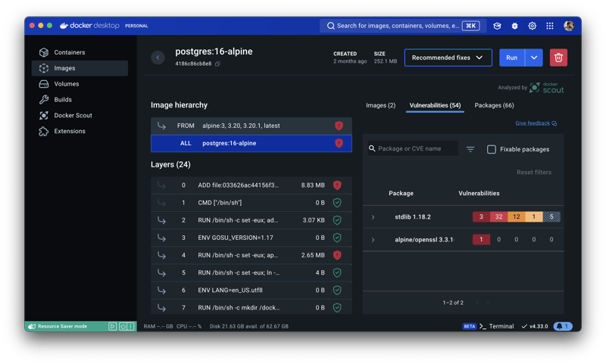Delete the image with trash button
This screenshot has height=364, width=606.
coord(558,58)
